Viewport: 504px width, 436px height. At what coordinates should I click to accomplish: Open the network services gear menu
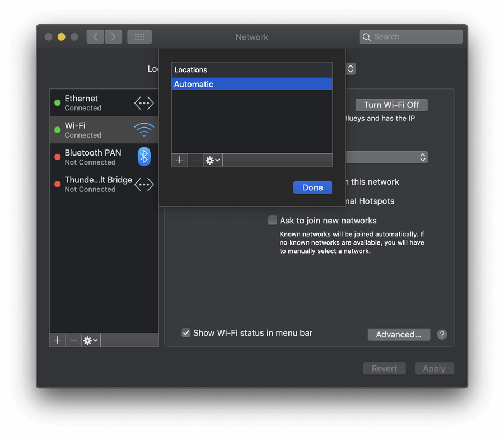point(91,340)
